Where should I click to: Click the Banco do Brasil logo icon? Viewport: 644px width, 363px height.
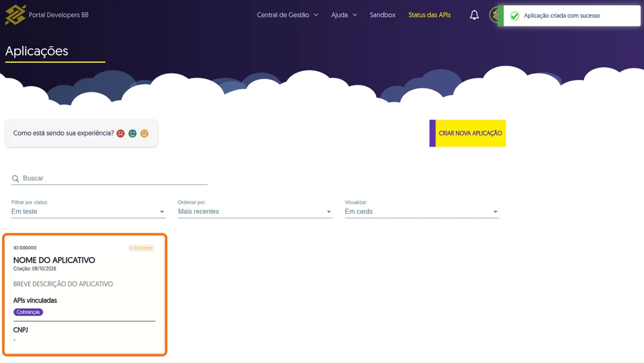pos(15,15)
